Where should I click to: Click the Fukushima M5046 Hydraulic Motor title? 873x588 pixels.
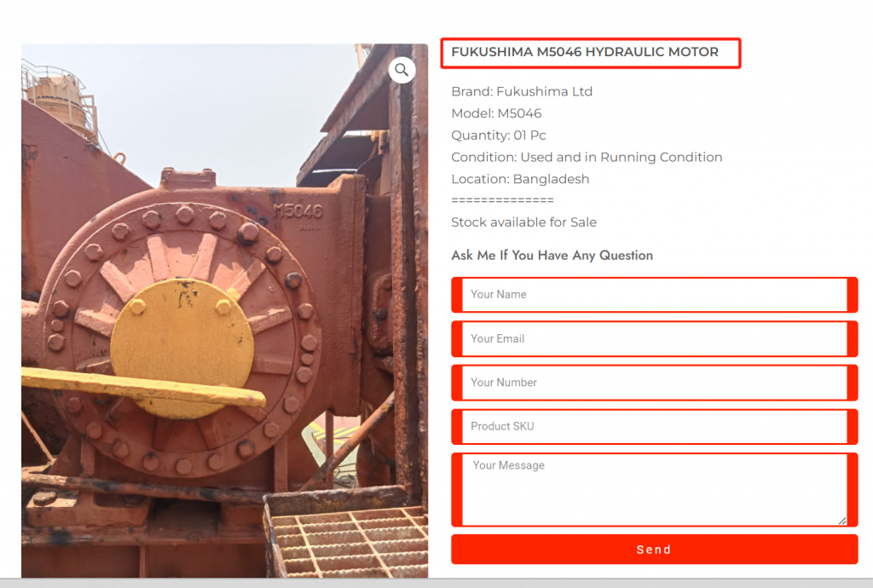[585, 52]
